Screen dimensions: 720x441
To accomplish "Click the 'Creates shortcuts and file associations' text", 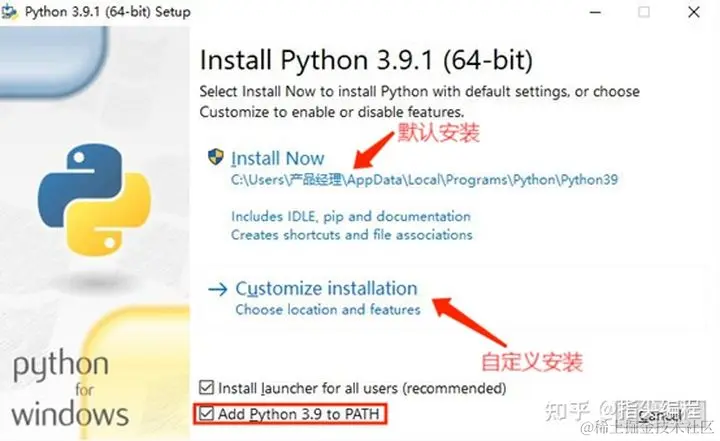I will (352, 235).
